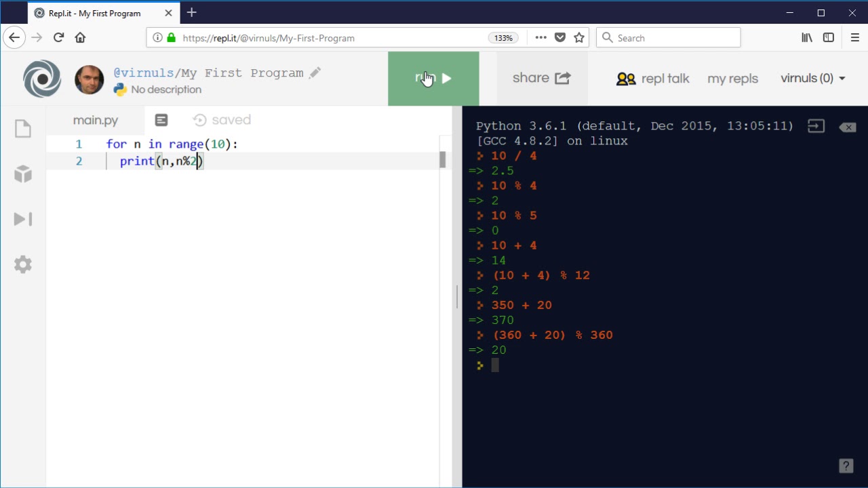Toggle the Firefox sidebar icon
The image size is (868, 488).
coord(829,38)
